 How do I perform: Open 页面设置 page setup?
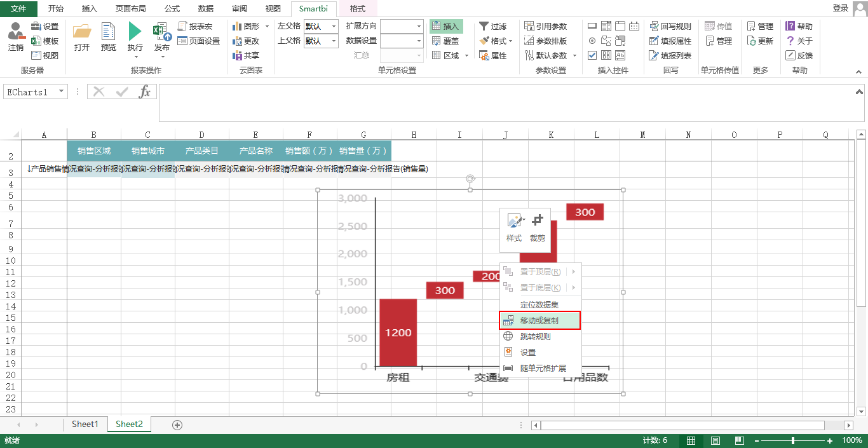tap(199, 41)
